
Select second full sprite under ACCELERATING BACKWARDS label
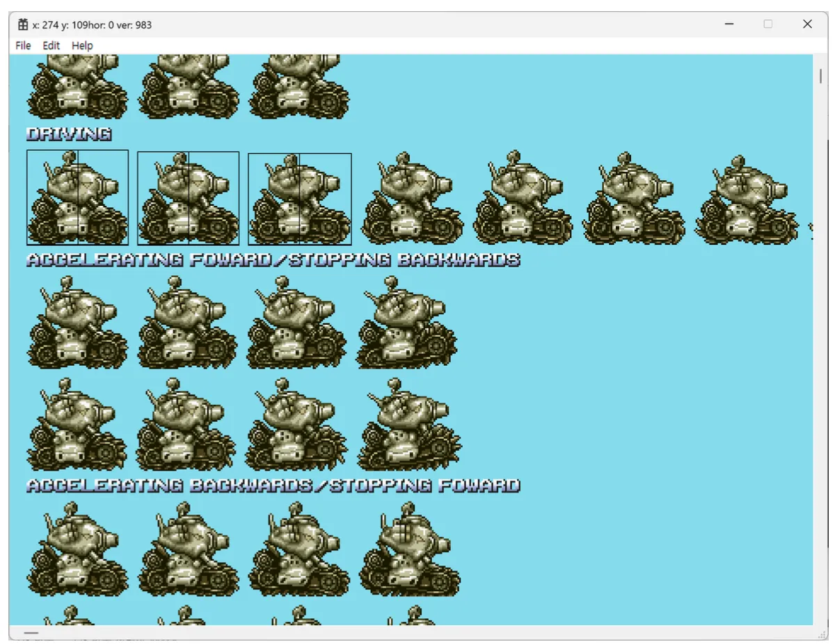[189, 549]
